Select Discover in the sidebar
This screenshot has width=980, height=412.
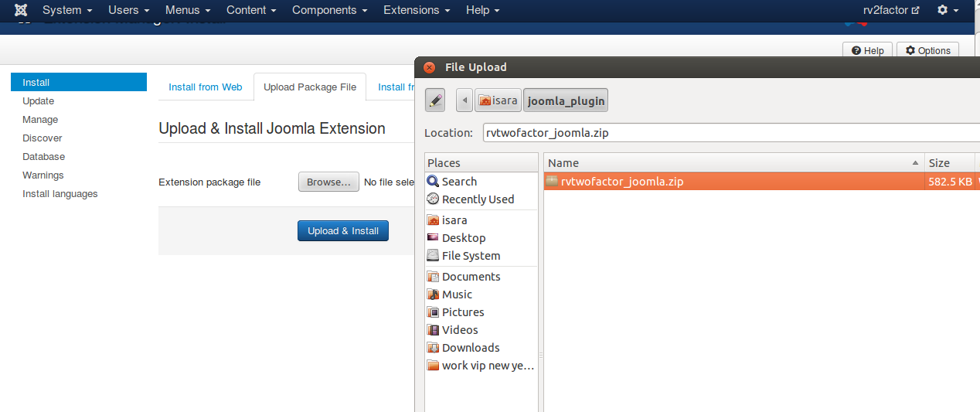click(43, 138)
